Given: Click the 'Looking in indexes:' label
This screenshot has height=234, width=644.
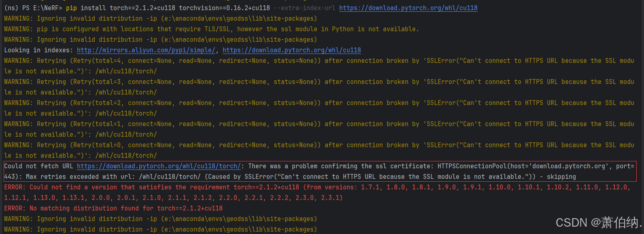Looking at the screenshot, I should [38, 50].
